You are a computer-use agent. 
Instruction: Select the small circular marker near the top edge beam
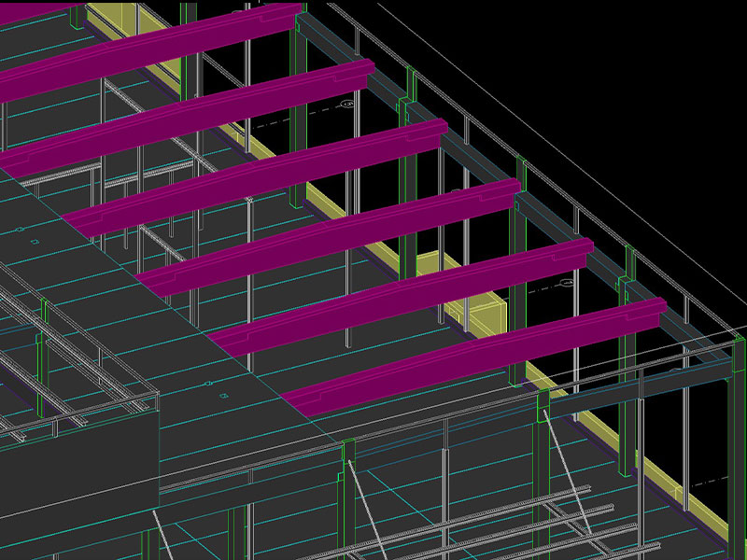[347, 105]
